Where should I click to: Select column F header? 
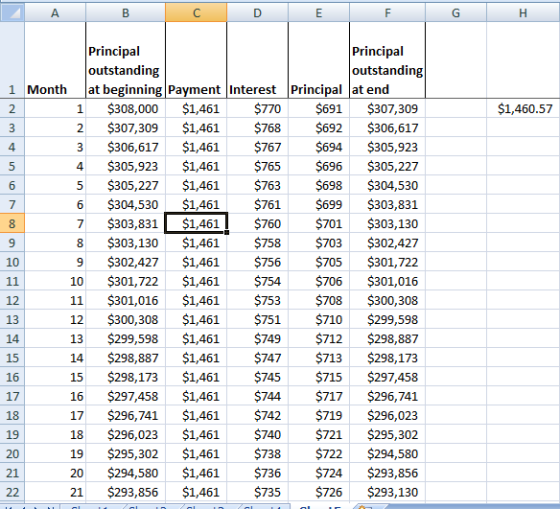pyautogui.click(x=388, y=13)
